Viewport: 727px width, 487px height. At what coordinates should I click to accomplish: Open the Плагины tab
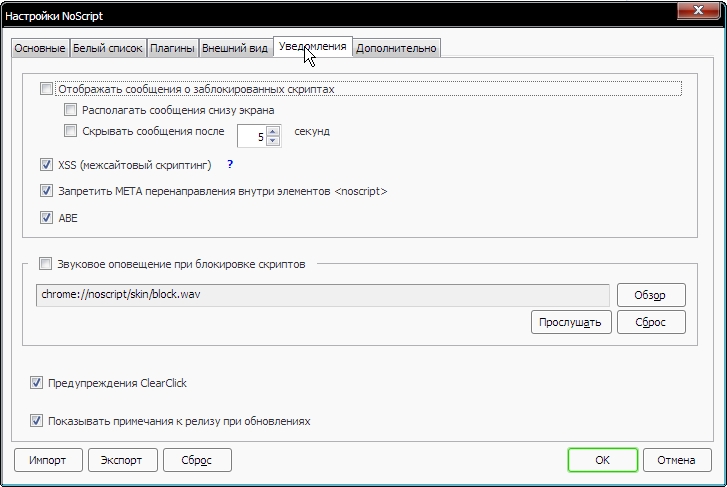pyautogui.click(x=172, y=48)
